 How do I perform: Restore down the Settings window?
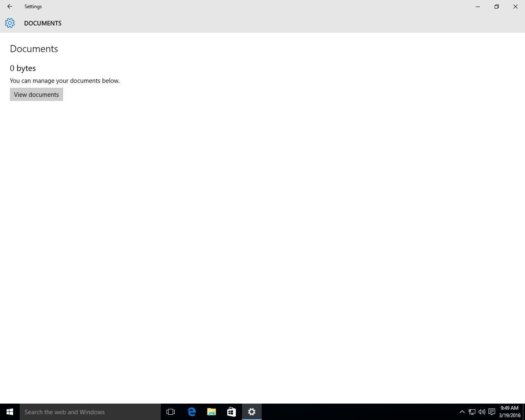pos(497,7)
